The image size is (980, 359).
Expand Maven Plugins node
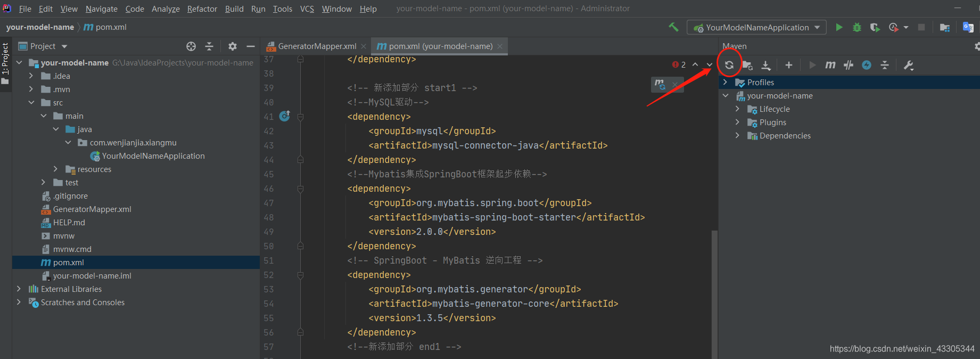tap(738, 122)
